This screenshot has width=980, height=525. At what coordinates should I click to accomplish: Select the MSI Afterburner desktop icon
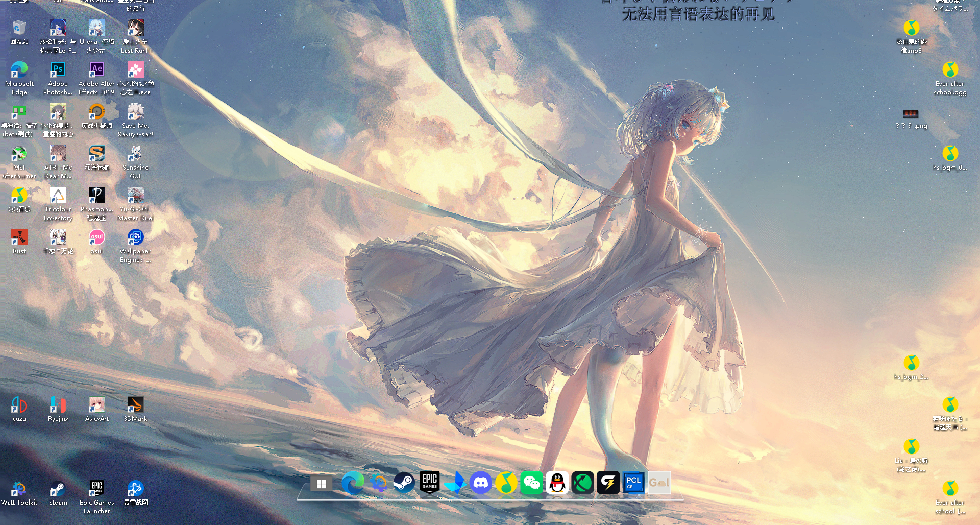19,154
